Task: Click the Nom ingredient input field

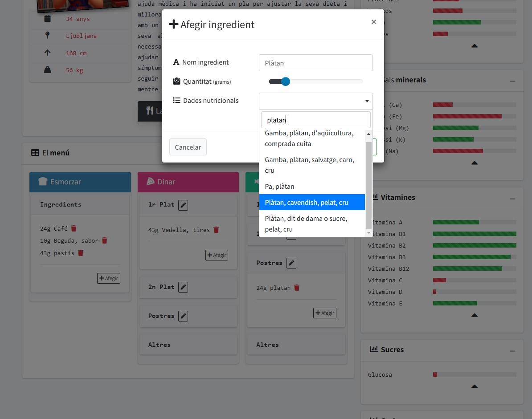Action: 315,63
